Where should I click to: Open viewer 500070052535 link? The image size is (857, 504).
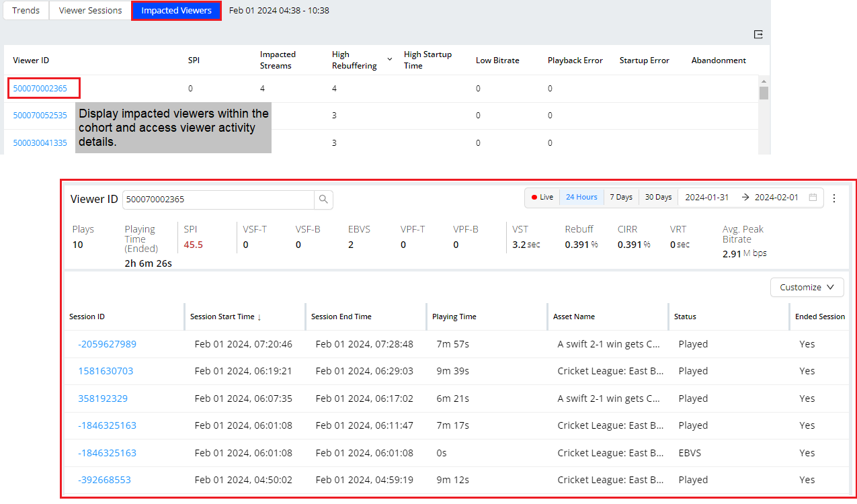(x=40, y=115)
